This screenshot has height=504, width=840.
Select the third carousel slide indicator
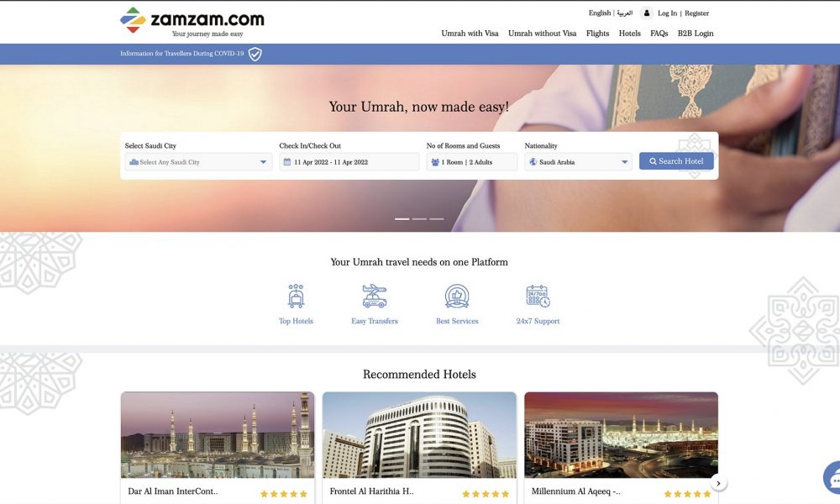pyautogui.click(x=437, y=219)
